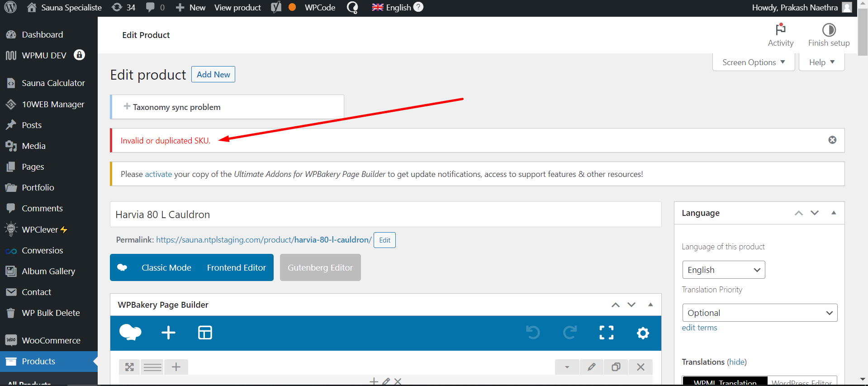Image resolution: width=868 pixels, height=386 pixels.
Task: Add a new element with the plus icon
Action: (168, 333)
